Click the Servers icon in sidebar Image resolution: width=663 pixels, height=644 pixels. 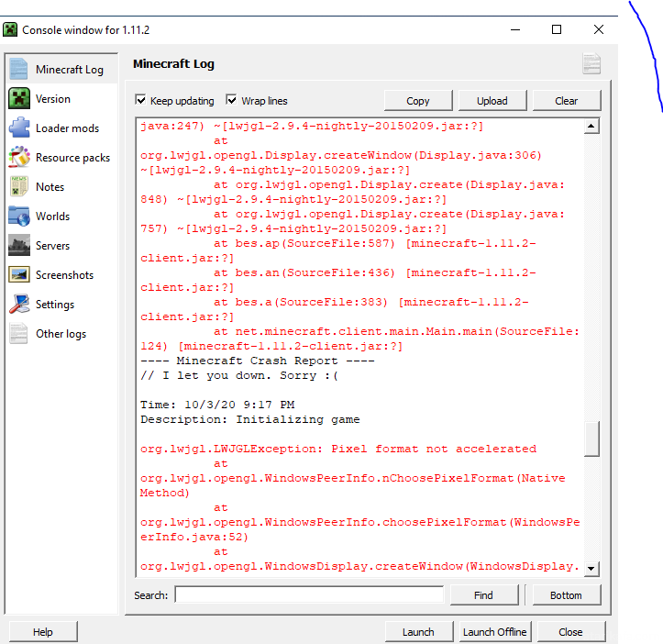(x=18, y=246)
